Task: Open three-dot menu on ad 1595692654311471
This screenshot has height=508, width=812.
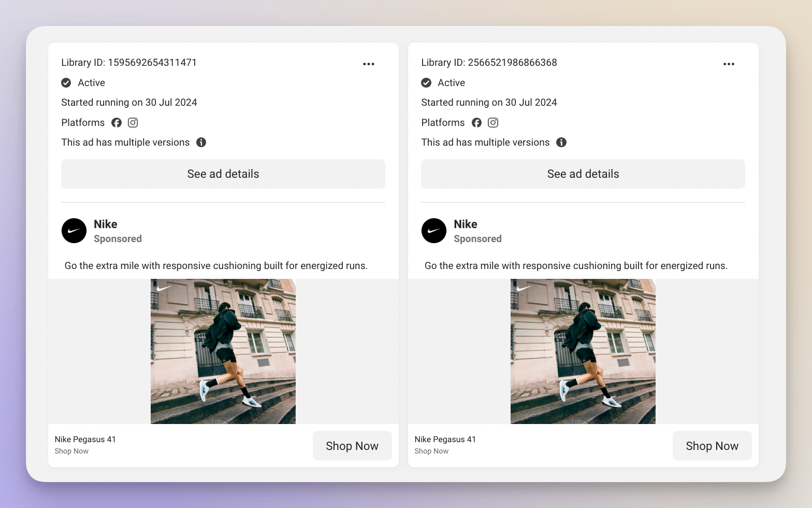Action: tap(369, 64)
